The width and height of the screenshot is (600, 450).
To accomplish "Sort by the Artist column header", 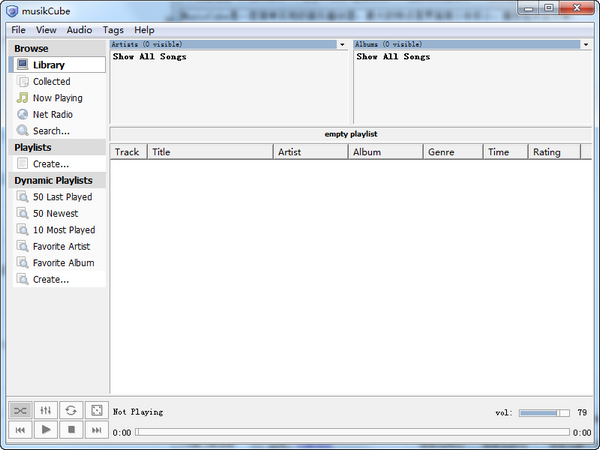I will [x=310, y=152].
